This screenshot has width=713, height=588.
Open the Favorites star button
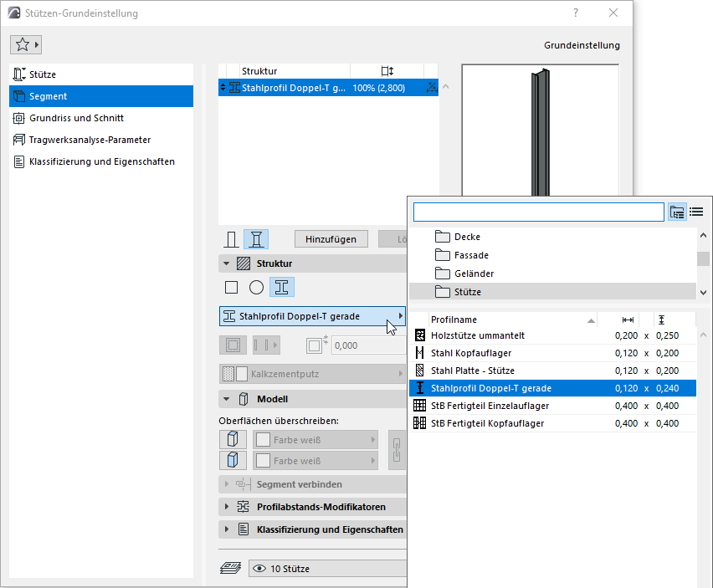point(26,44)
